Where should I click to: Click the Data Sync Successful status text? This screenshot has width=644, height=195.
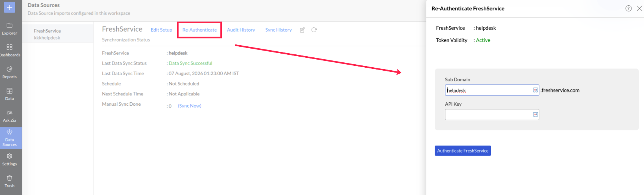(x=190, y=63)
